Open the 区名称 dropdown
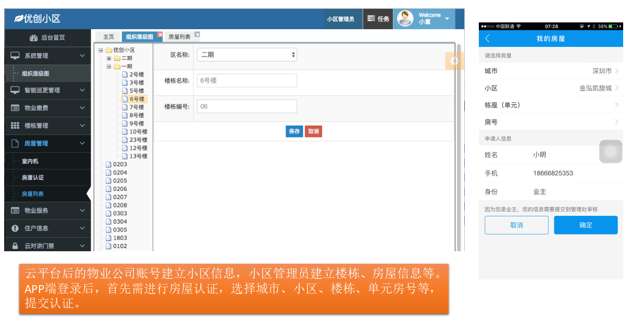644x319 pixels. (246, 55)
